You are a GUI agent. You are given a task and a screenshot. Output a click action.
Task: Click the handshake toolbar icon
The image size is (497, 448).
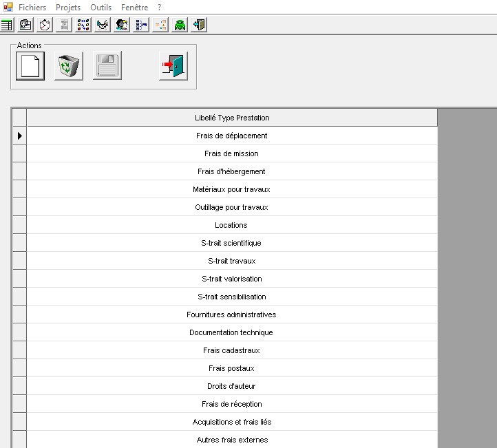click(x=103, y=25)
